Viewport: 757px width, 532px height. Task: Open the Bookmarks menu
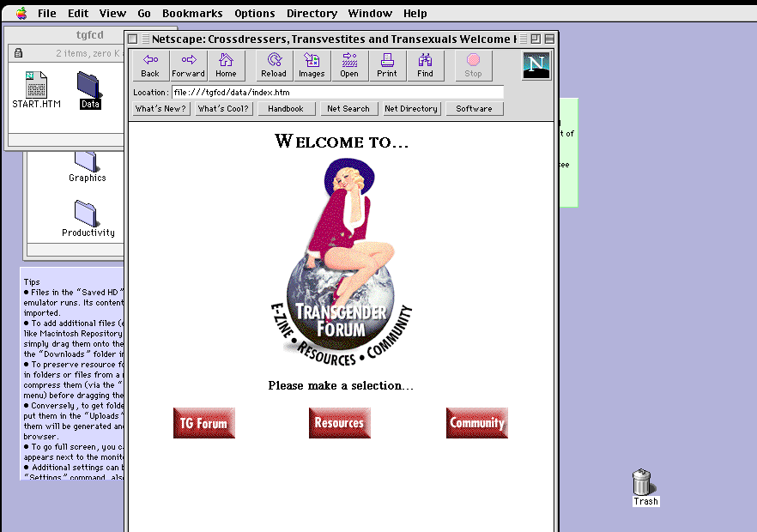192,14
